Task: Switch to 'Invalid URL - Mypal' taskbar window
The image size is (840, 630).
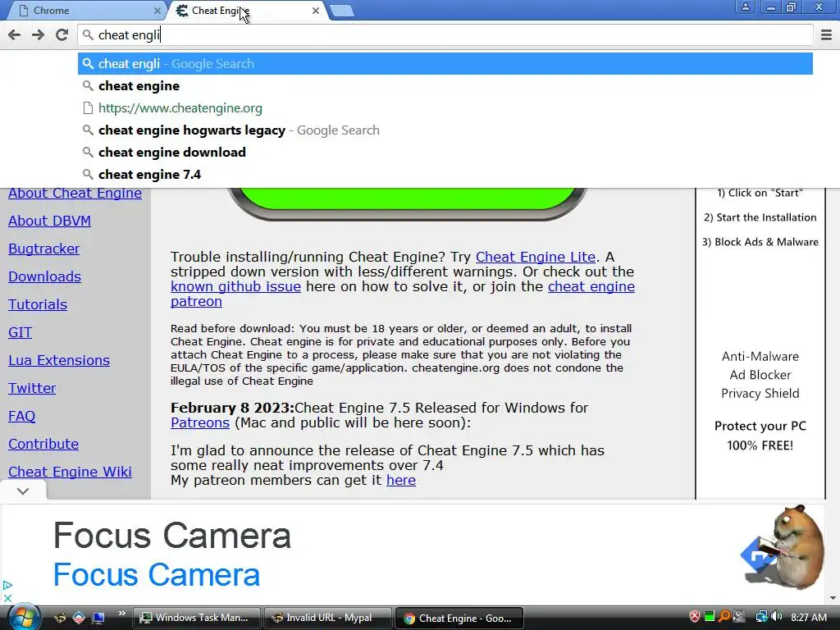Action: click(327, 618)
